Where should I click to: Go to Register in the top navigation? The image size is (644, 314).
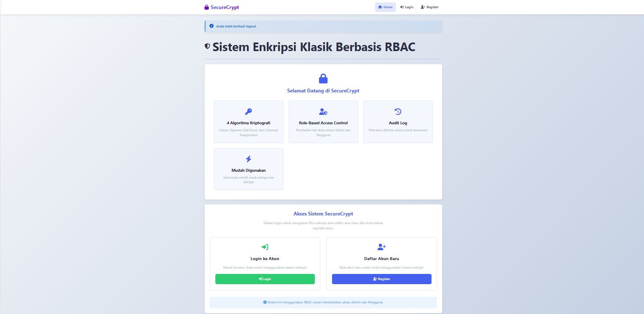[x=429, y=7]
